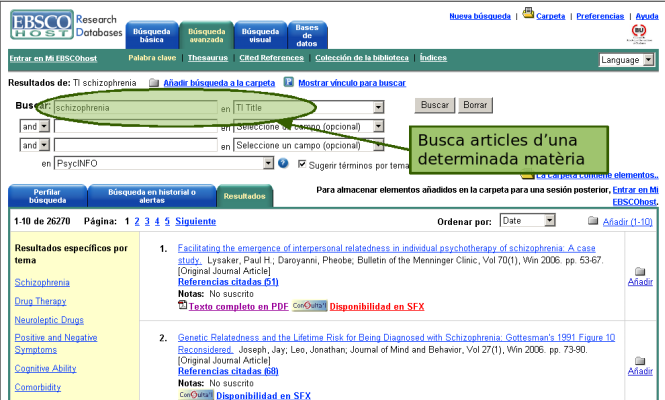This screenshot has width=665, height=400.
Task: Click the EBSCOhost logo
Action: [42, 25]
